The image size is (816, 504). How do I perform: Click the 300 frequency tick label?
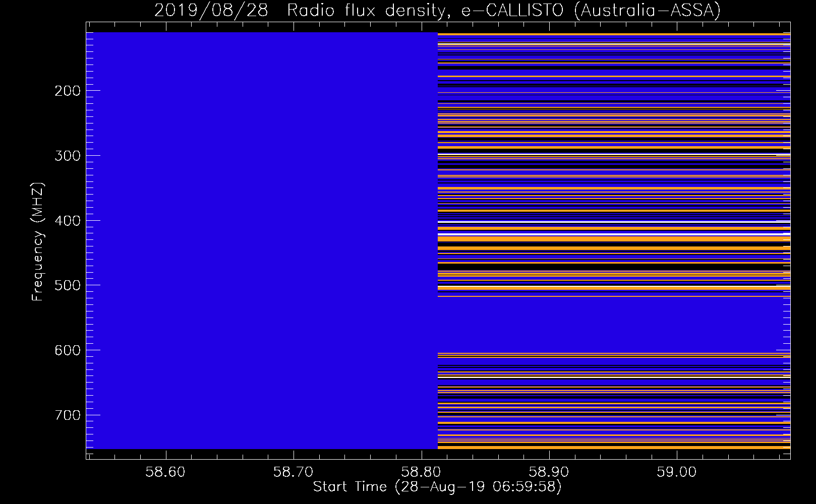68,156
